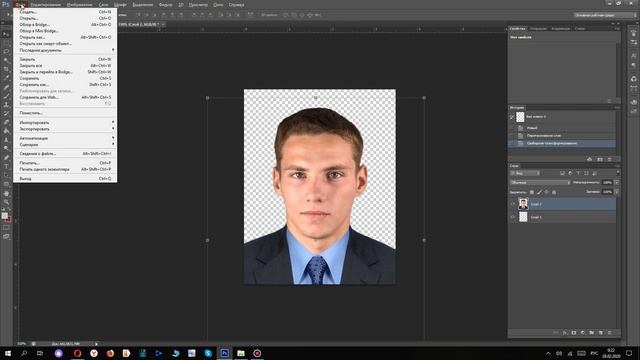Toggle history brush source on snapshot Без имени-1

tap(512, 117)
